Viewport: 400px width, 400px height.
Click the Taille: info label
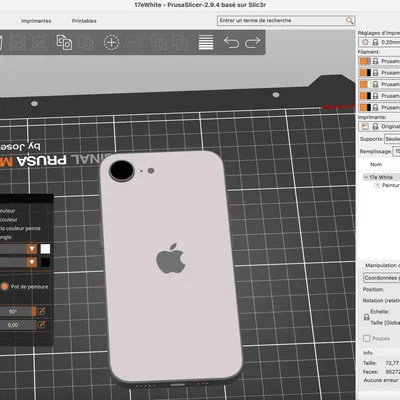[x=370, y=363]
